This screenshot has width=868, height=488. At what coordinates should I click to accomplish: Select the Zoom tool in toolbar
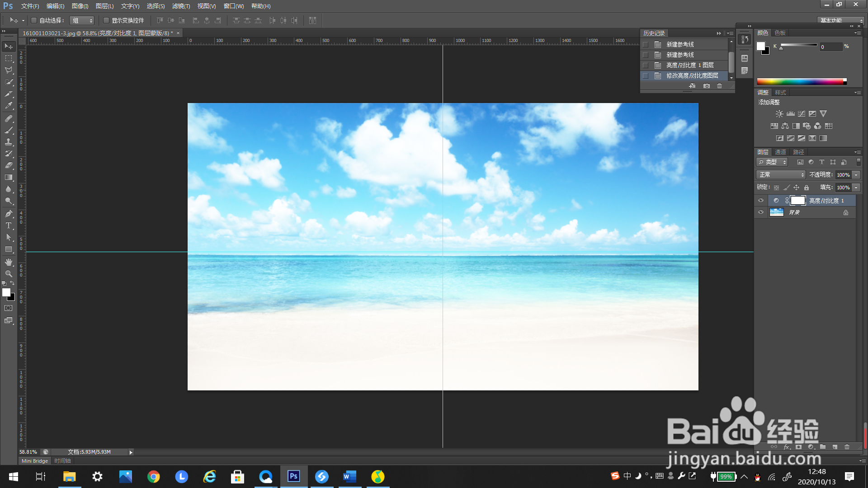coord(9,274)
